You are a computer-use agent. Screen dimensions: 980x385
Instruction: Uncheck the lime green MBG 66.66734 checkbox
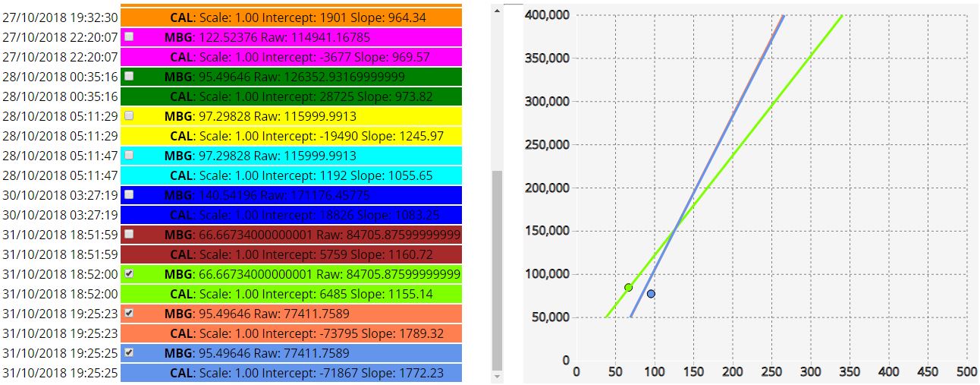[x=129, y=273]
